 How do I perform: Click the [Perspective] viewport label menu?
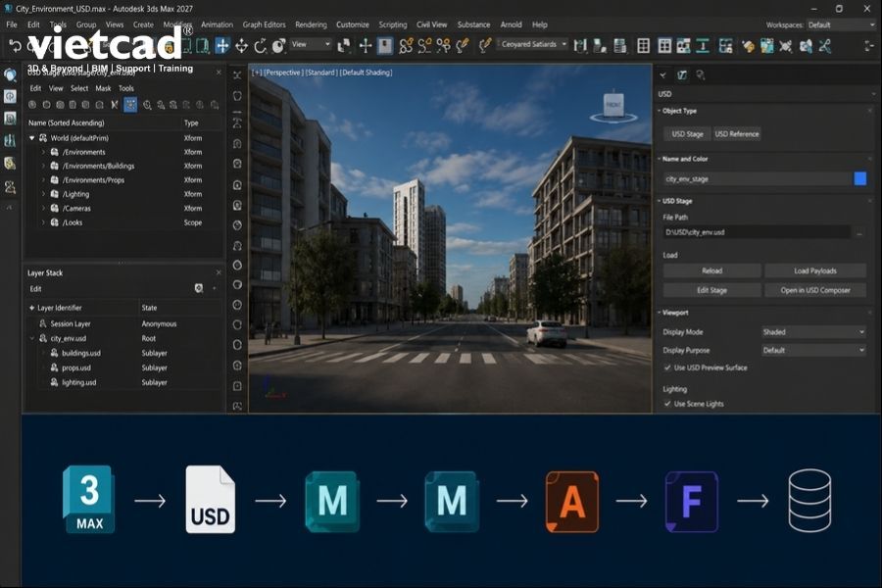(283, 73)
